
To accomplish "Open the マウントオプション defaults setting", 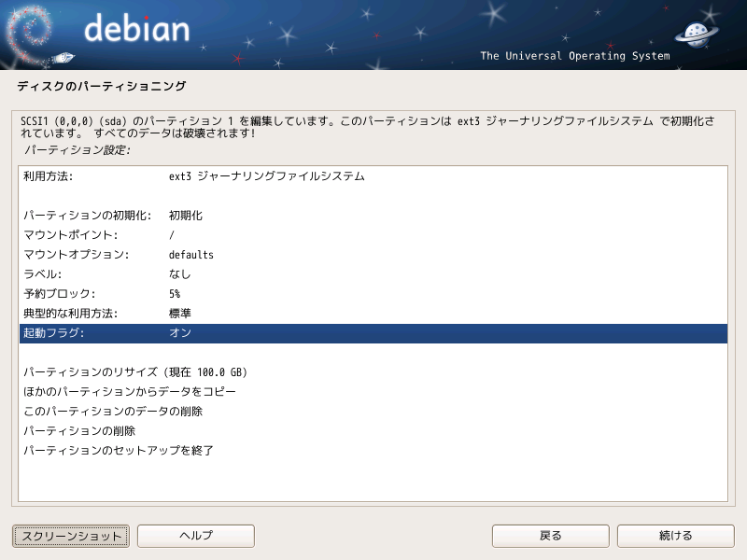I will 373,255.
